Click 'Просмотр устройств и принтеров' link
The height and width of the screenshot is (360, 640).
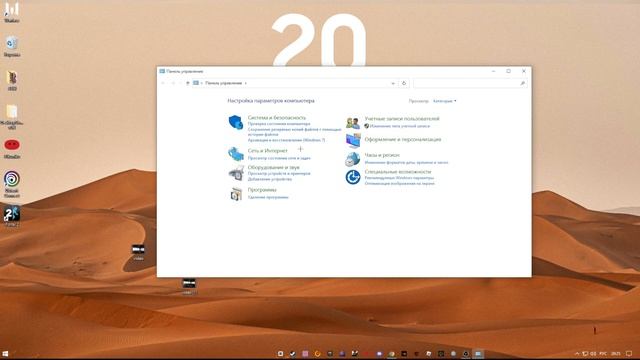pos(279,173)
